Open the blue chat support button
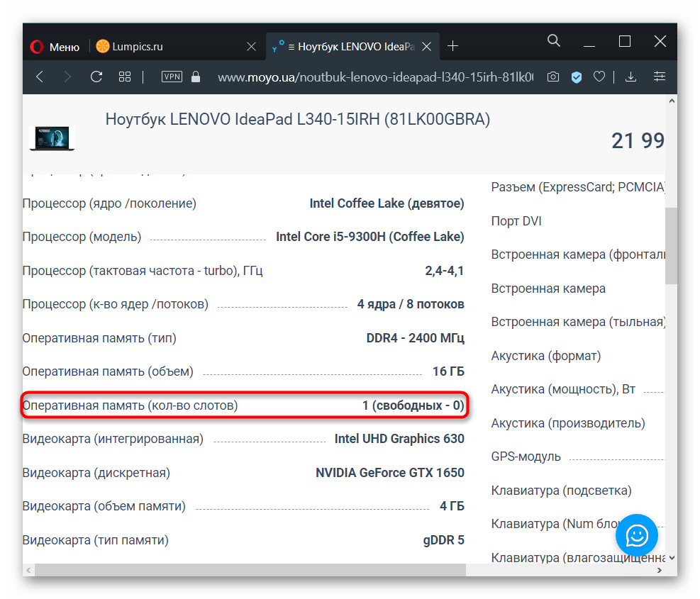The image size is (700, 599). tap(636, 536)
